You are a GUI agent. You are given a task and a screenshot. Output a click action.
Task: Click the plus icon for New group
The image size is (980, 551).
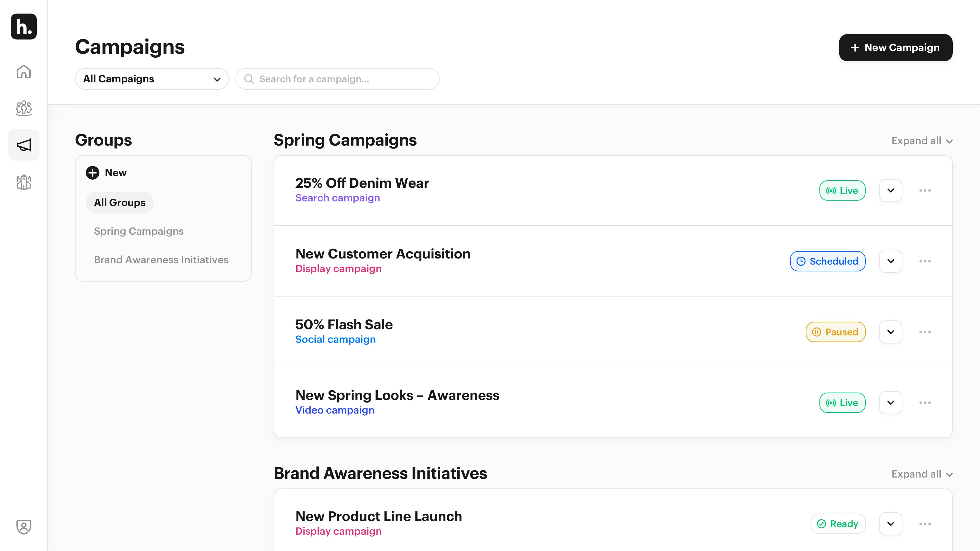point(92,173)
